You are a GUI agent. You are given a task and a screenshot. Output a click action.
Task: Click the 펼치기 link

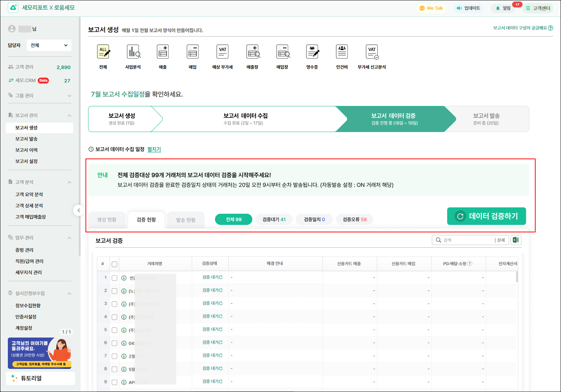(x=154, y=149)
